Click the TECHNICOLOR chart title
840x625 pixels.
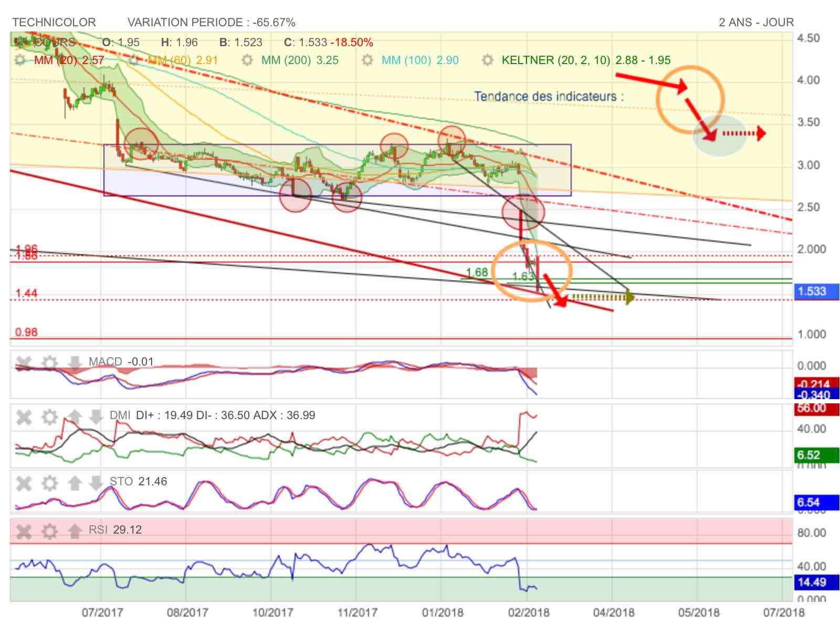coord(54,23)
